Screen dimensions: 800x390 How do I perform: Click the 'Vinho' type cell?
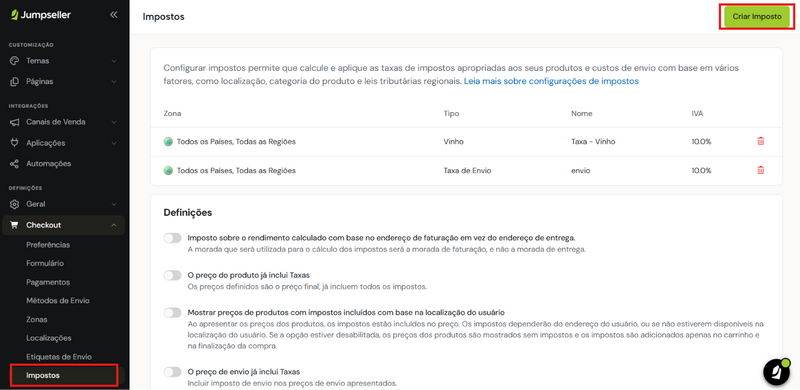click(454, 141)
